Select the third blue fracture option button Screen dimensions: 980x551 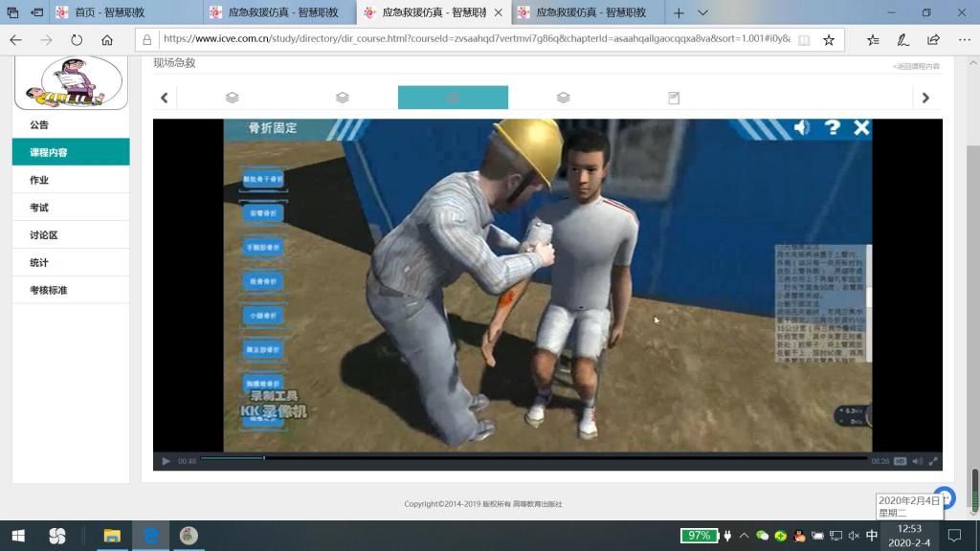(263, 248)
